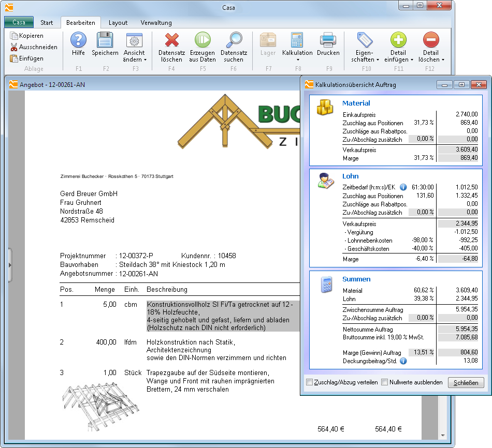Screen dimensions: 492x448
Task: Click the Kundennr. 10458 text
Action: click(x=208, y=256)
